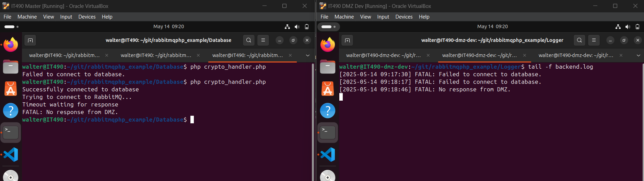This screenshot has width=644, height=181.
Task: Open clock calendar in Master VM top bar
Action: coord(168,27)
